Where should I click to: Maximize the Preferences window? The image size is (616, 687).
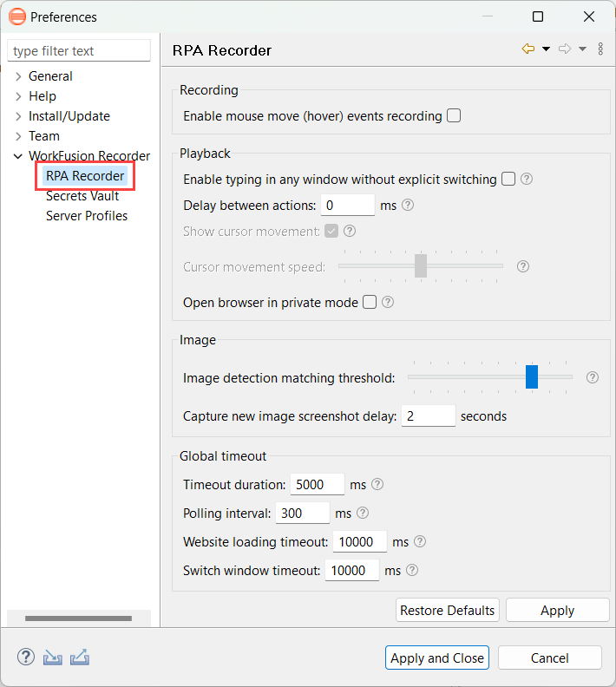pos(538,16)
